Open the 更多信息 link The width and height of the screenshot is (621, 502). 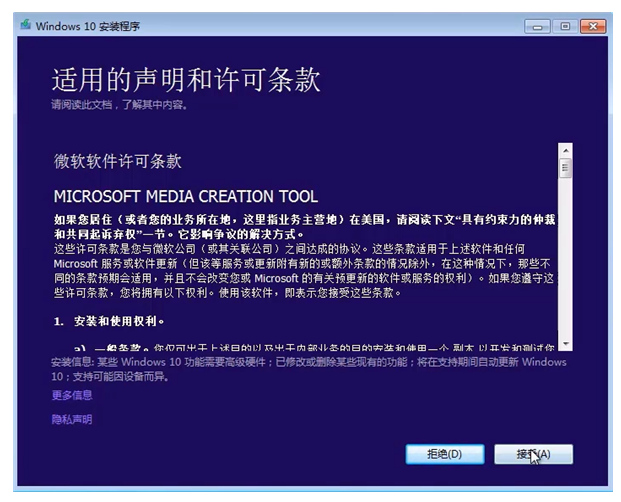click(72, 395)
